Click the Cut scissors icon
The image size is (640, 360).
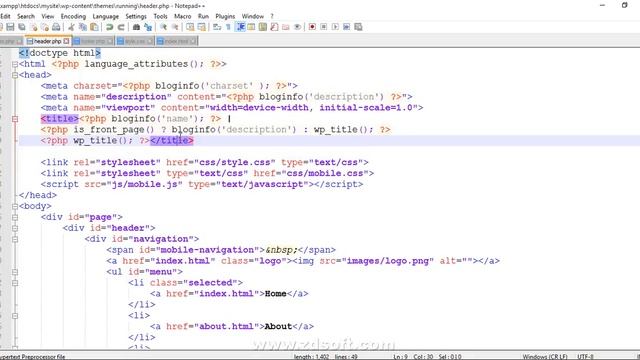(71, 27)
